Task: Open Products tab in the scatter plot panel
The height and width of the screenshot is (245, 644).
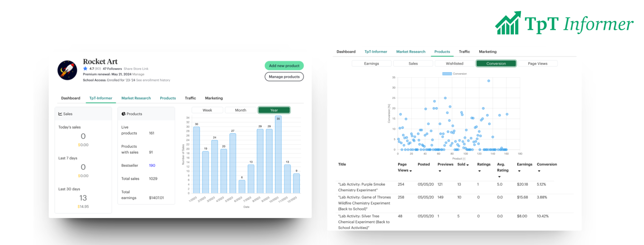Action: coord(442,52)
